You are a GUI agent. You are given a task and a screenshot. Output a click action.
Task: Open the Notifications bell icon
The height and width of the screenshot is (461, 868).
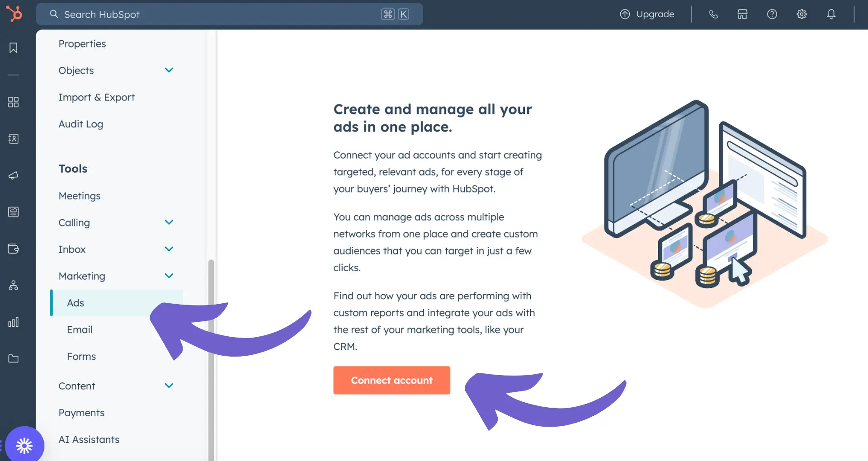(831, 14)
